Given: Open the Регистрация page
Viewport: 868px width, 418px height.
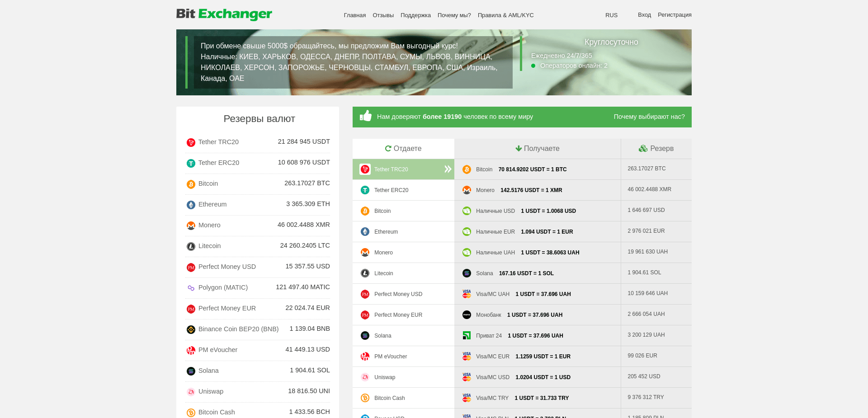Looking at the screenshot, I should click(x=675, y=14).
